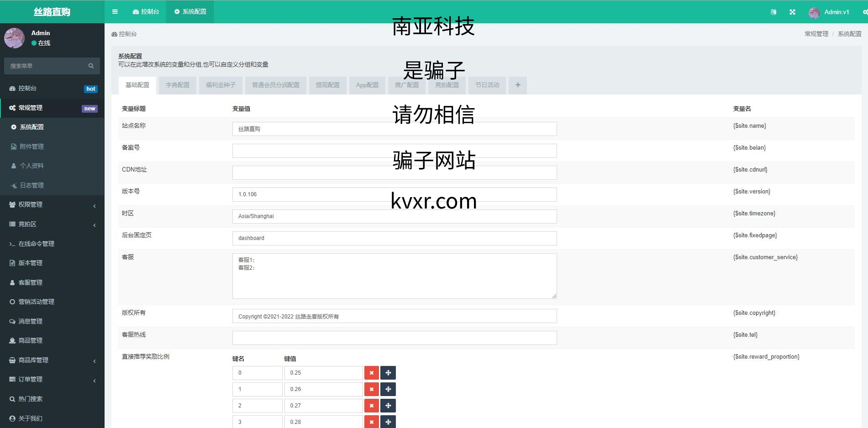
Task: Open 日志管理 in the sidebar
Action: click(x=52, y=185)
